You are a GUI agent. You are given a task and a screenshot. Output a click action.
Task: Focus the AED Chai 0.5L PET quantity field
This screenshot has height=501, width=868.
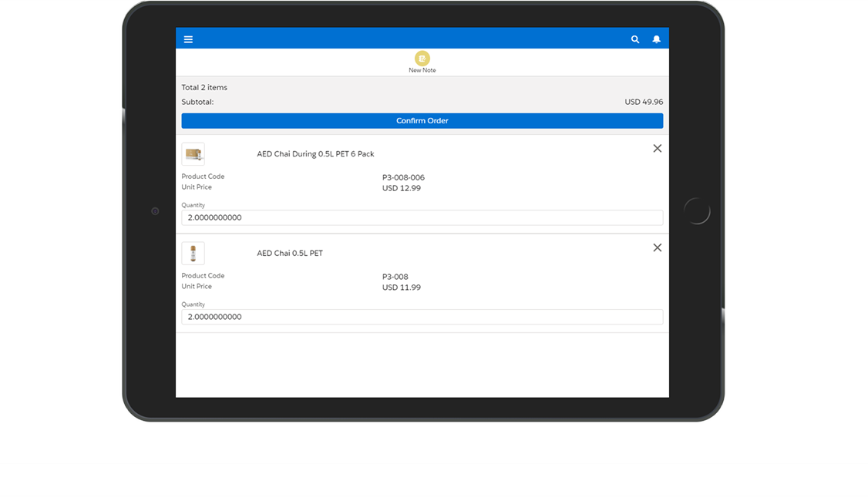click(x=422, y=318)
